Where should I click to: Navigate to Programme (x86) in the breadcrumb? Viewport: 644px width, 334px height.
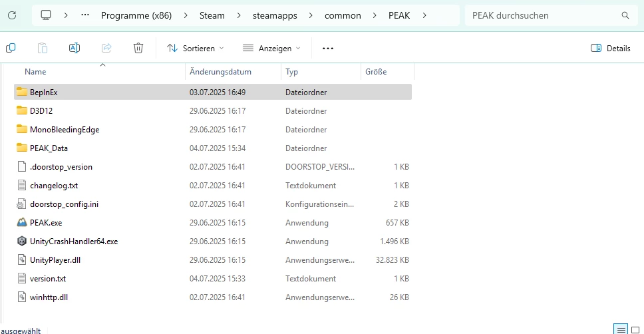click(x=136, y=15)
